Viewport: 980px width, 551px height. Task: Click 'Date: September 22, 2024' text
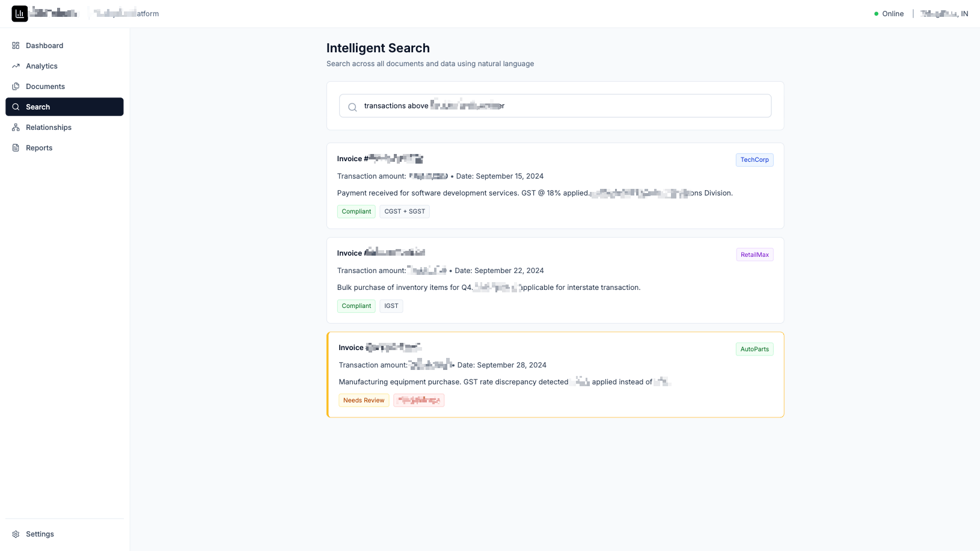pos(499,271)
